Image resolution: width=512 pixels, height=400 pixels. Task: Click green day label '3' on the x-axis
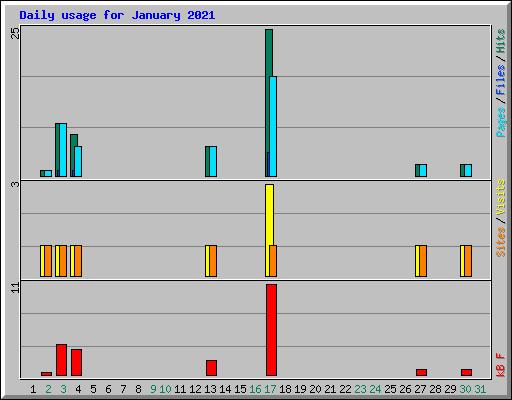click(63, 389)
